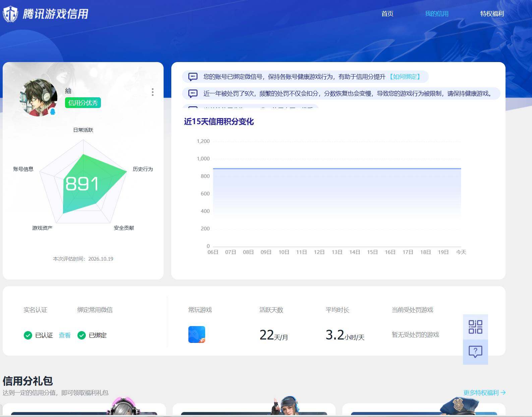Click message icon beside WeChat binding notice
The height and width of the screenshot is (417, 532).
pyautogui.click(x=193, y=77)
